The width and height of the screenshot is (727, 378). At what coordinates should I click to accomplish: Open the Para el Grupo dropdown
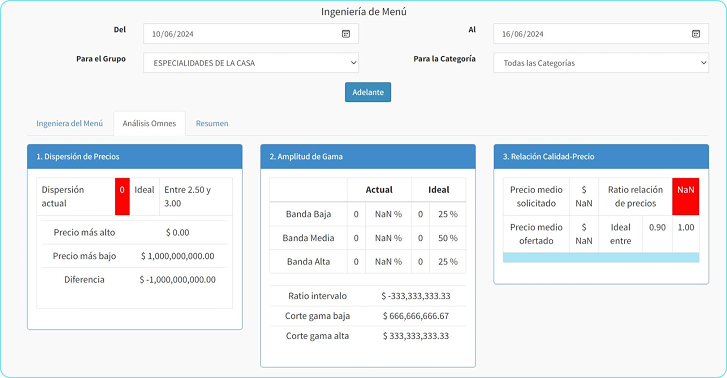(251, 63)
